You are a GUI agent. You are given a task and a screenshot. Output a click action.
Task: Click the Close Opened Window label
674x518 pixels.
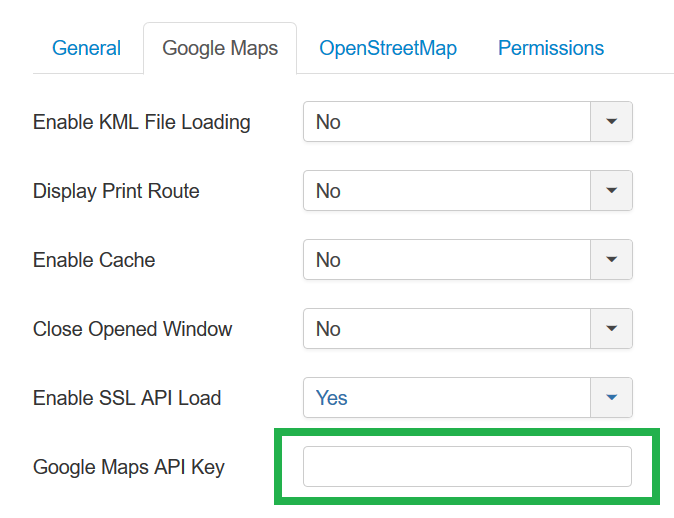132,329
